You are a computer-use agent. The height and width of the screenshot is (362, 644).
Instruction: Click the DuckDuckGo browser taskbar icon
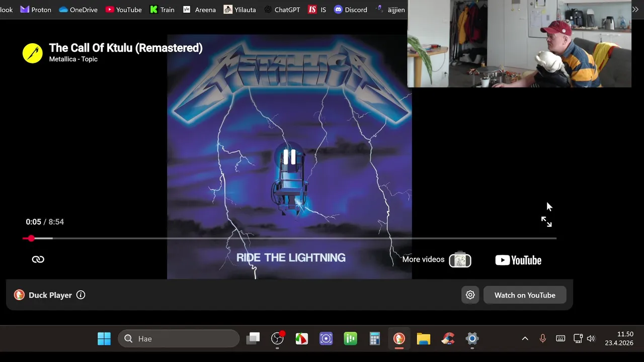click(x=399, y=339)
